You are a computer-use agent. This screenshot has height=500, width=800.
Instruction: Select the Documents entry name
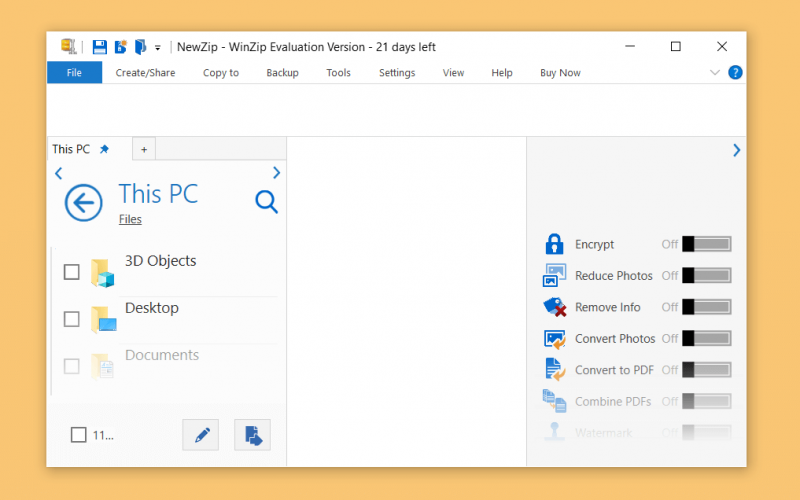(x=162, y=355)
